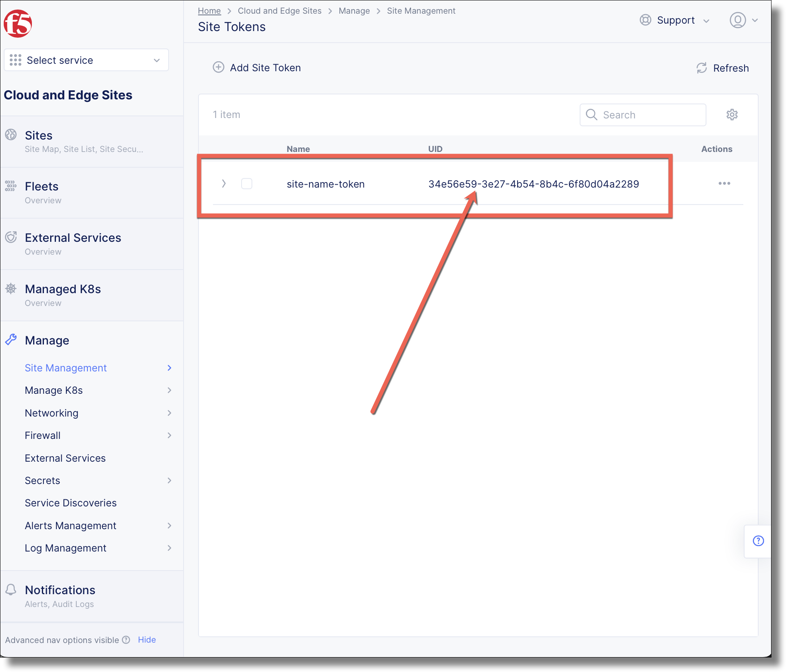Open table settings gear icon
Screen dimensions: 786x672
(x=732, y=115)
